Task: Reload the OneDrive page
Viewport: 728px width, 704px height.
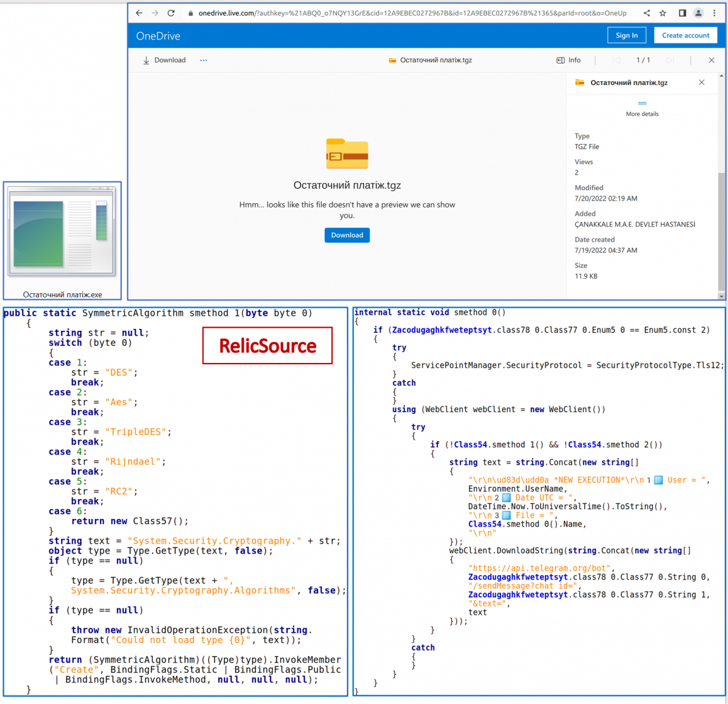Action: click(171, 13)
